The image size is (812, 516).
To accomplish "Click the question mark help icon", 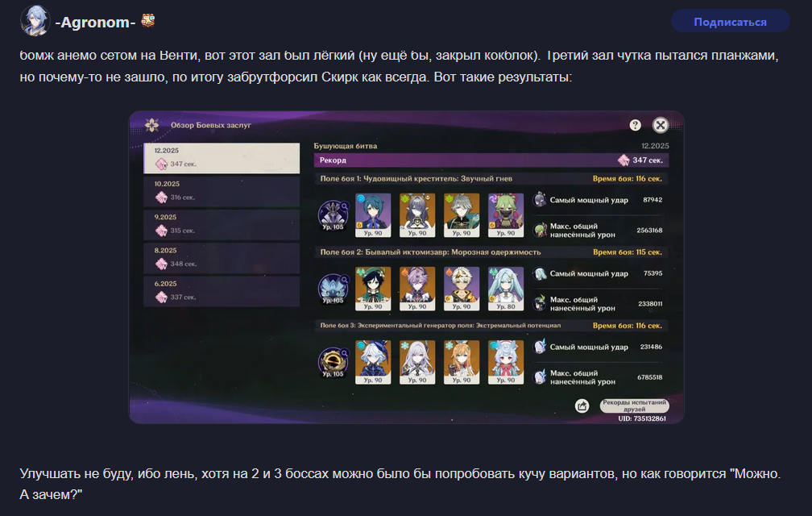I will pyautogui.click(x=635, y=125).
